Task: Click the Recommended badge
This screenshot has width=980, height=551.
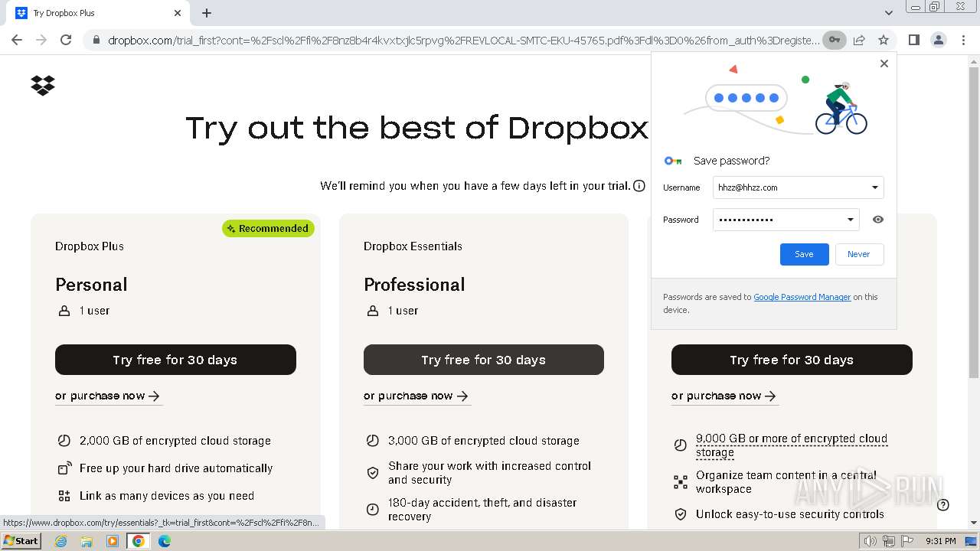Action: (268, 228)
